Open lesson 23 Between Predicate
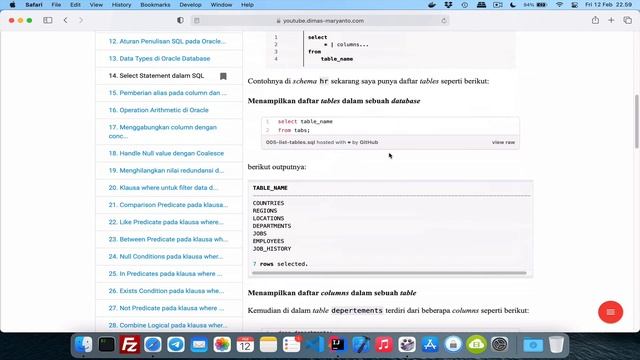The image size is (640, 360). tap(169, 239)
